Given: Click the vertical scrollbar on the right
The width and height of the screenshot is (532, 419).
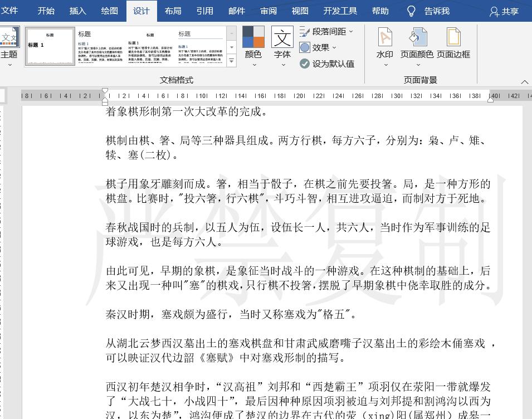Looking at the screenshot, I should (528, 223).
